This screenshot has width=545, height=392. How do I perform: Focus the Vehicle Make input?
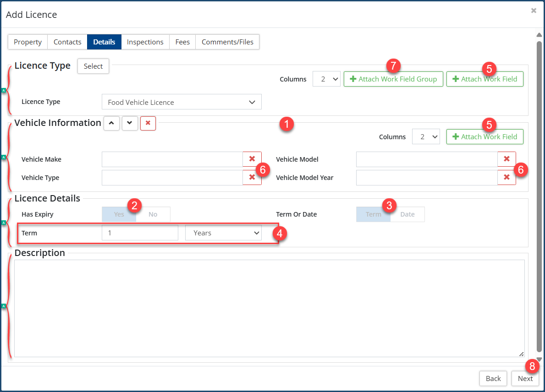(172, 159)
